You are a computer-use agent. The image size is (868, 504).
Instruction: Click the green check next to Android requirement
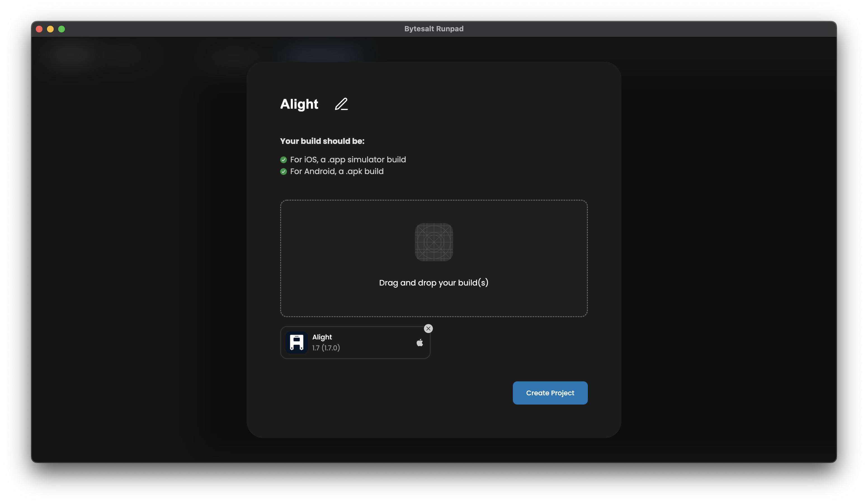[x=284, y=171]
